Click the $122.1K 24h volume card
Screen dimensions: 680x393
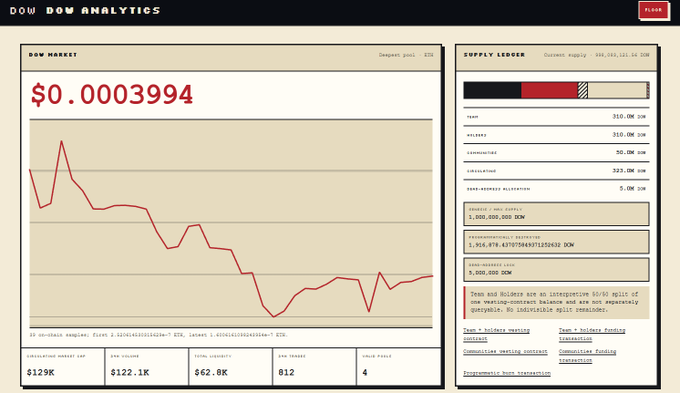tap(147, 367)
